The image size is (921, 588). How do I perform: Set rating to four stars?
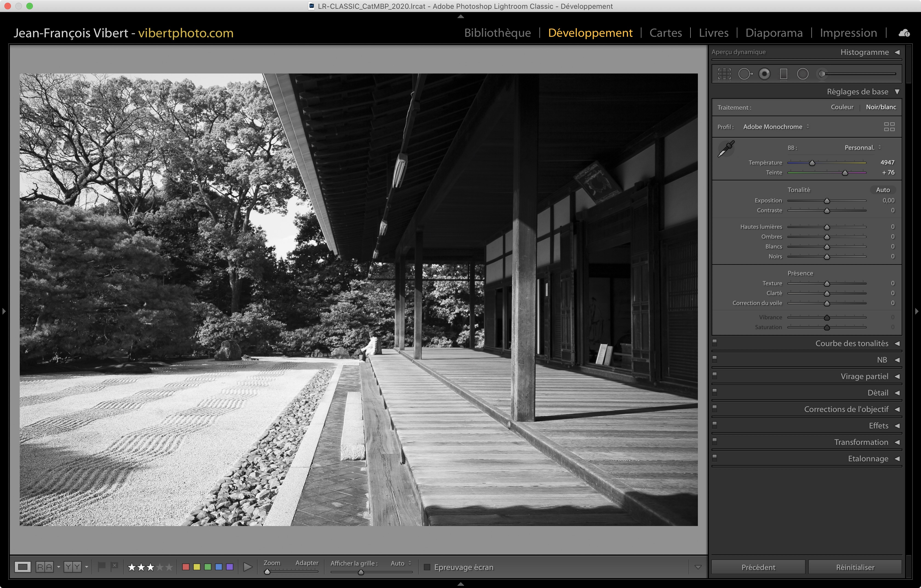tap(160, 567)
